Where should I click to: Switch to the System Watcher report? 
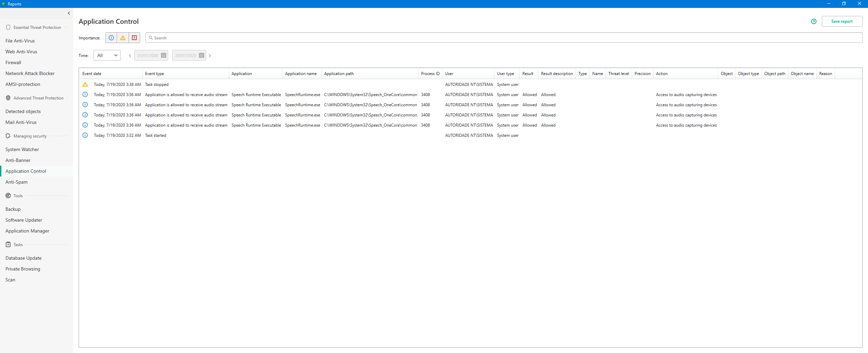[22, 149]
